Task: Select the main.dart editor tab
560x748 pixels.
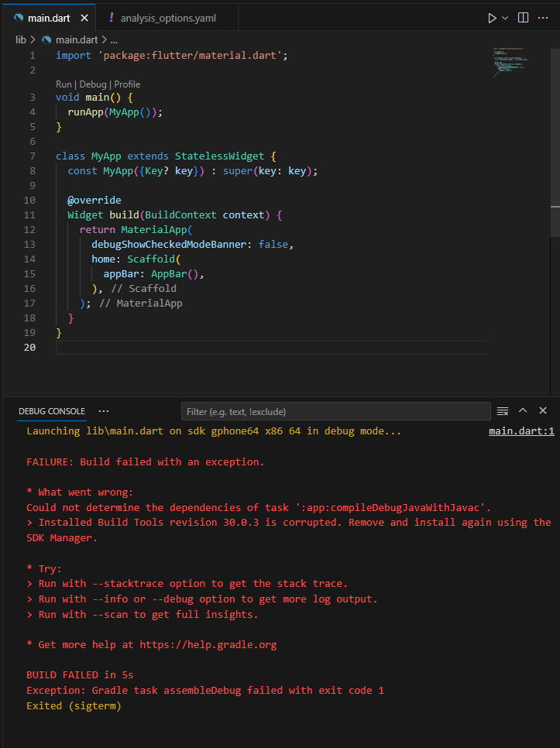Action: [49, 18]
